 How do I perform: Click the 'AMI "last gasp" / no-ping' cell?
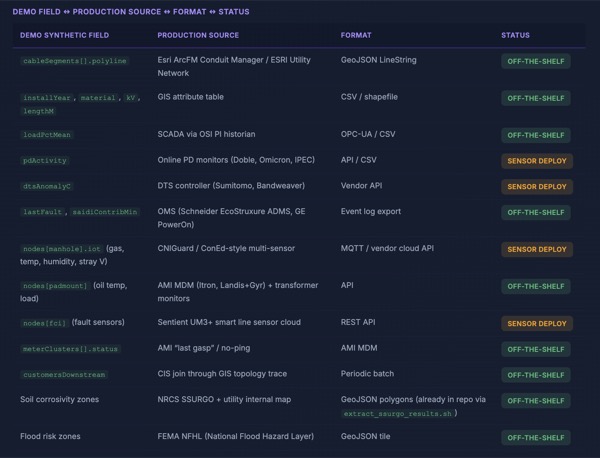(204, 348)
